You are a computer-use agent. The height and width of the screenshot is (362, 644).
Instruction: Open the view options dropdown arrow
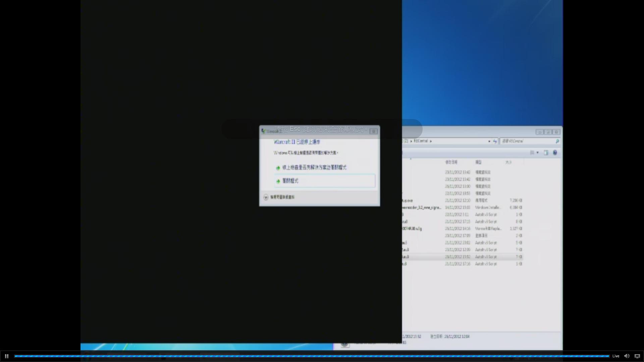[538, 153]
